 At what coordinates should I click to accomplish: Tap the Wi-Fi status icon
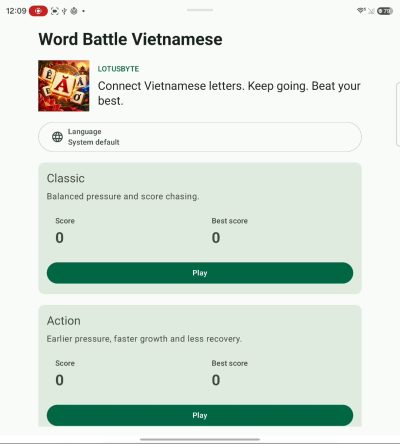point(361,11)
